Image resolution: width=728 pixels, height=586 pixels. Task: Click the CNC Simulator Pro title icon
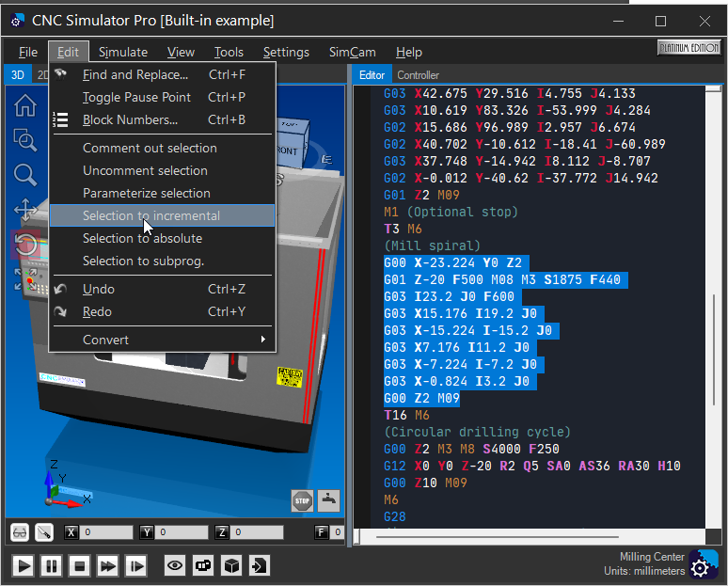pos(17,21)
